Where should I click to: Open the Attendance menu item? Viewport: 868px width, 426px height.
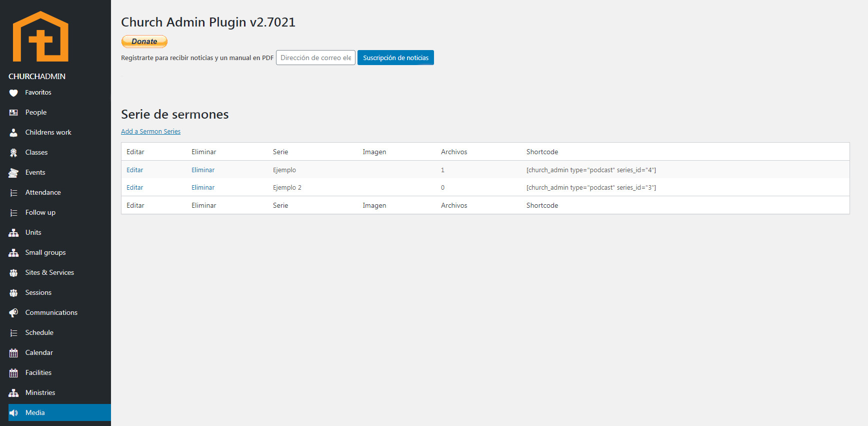coord(43,192)
